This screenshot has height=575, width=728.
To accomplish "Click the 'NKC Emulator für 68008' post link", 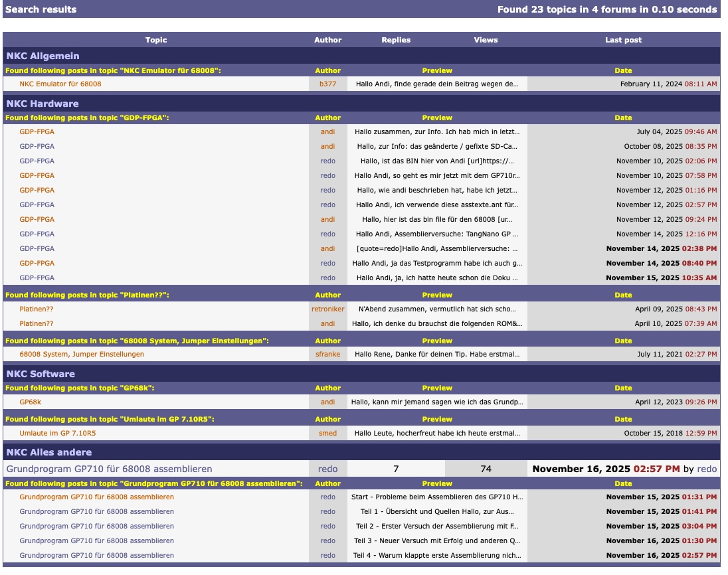I will [x=60, y=84].
